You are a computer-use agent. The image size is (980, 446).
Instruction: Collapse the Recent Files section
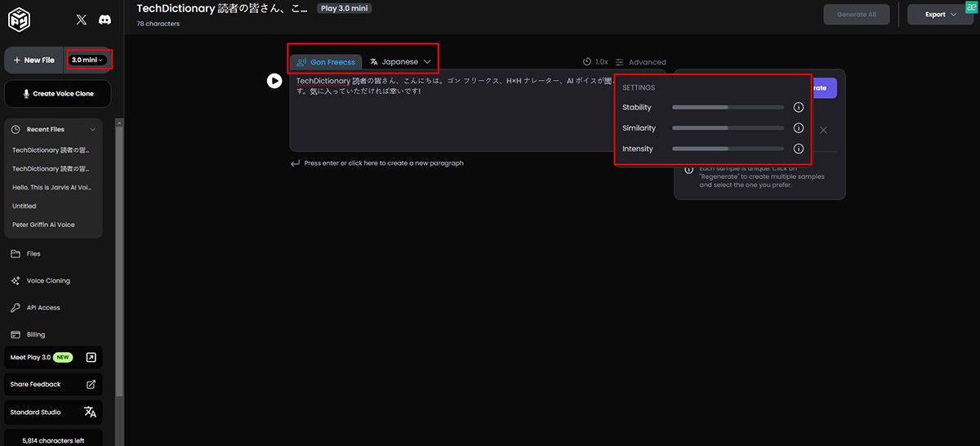click(93, 129)
